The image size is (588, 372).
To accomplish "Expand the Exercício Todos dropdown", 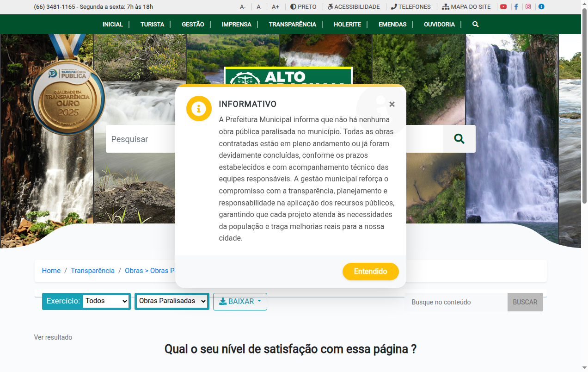I will tap(106, 301).
